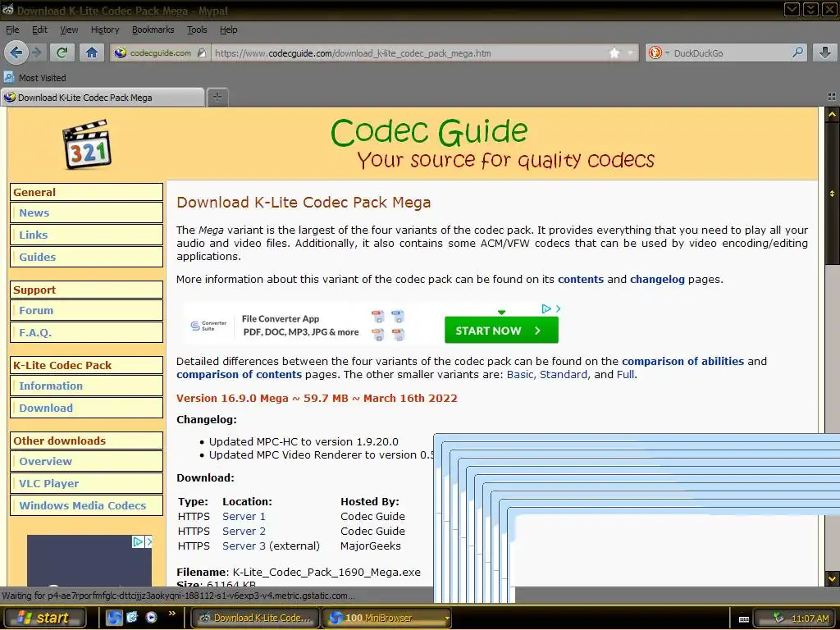Click the START NOW ad button
The image size is (840, 630).
tap(501, 331)
